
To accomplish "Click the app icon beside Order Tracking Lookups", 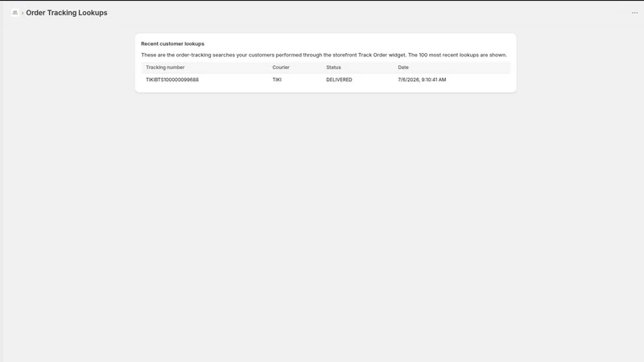I will tap(14, 13).
